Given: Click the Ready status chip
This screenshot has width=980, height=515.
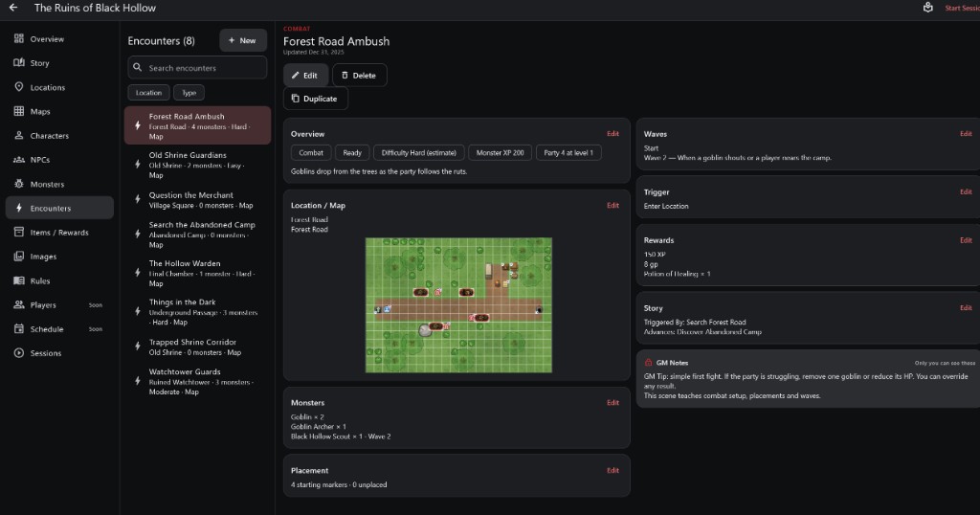Looking at the screenshot, I should pos(352,152).
